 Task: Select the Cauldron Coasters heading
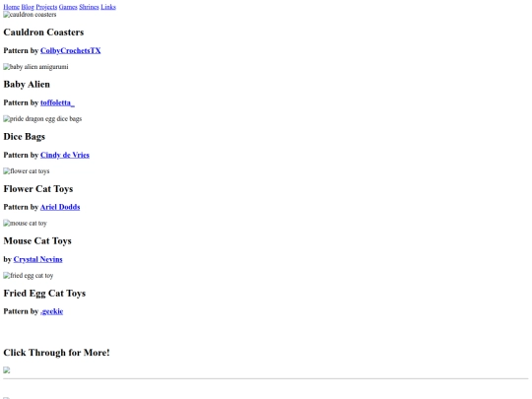click(43, 33)
